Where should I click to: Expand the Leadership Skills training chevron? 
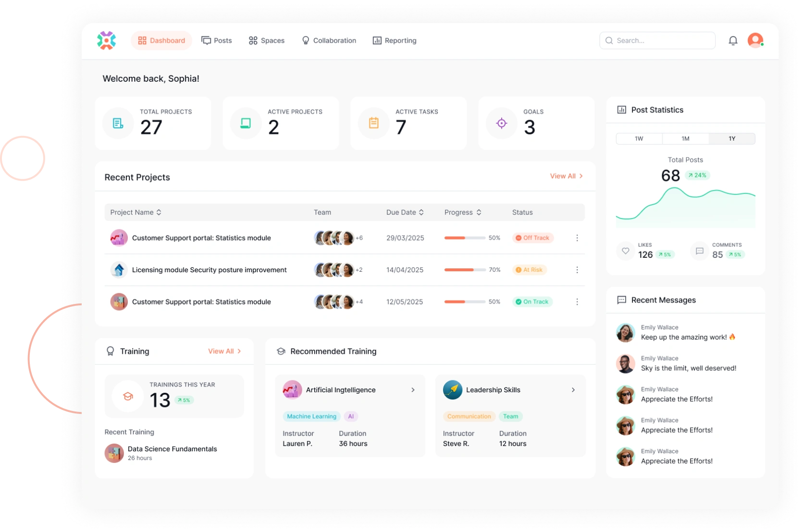tap(573, 390)
